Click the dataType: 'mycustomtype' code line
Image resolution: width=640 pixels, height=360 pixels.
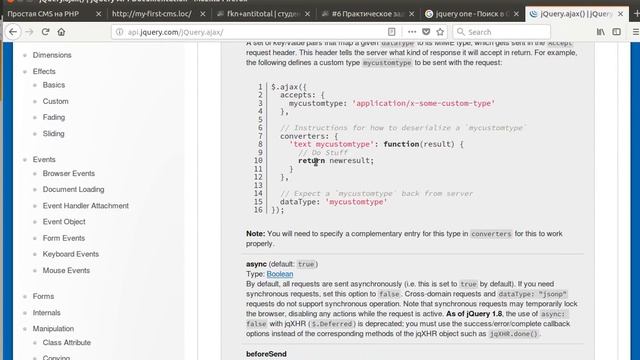pos(333,202)
